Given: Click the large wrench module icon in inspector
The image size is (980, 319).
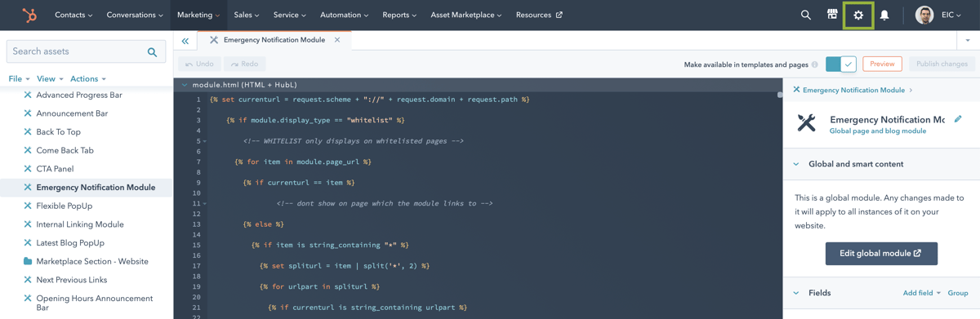Looking at the screenshot, I should [807, 122].
